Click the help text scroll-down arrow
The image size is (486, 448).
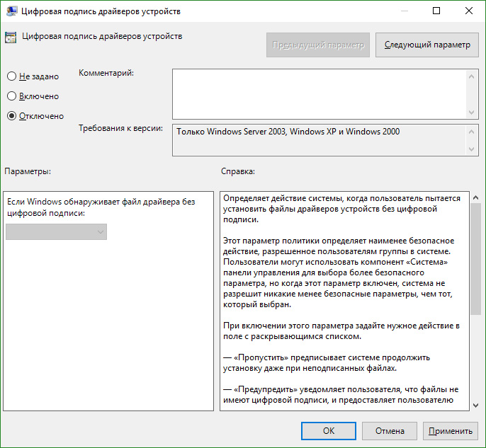coord(475,404)
